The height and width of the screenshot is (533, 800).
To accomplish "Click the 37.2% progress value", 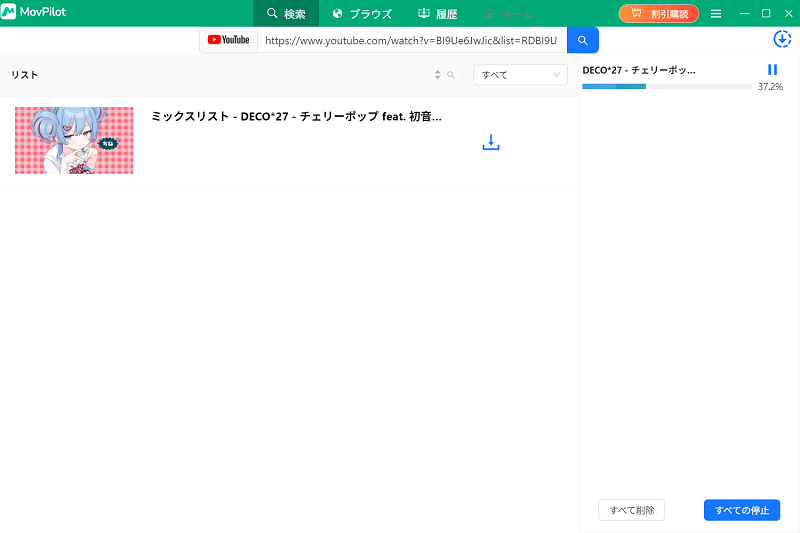I will pyautogui.click(x=770, y=87).
